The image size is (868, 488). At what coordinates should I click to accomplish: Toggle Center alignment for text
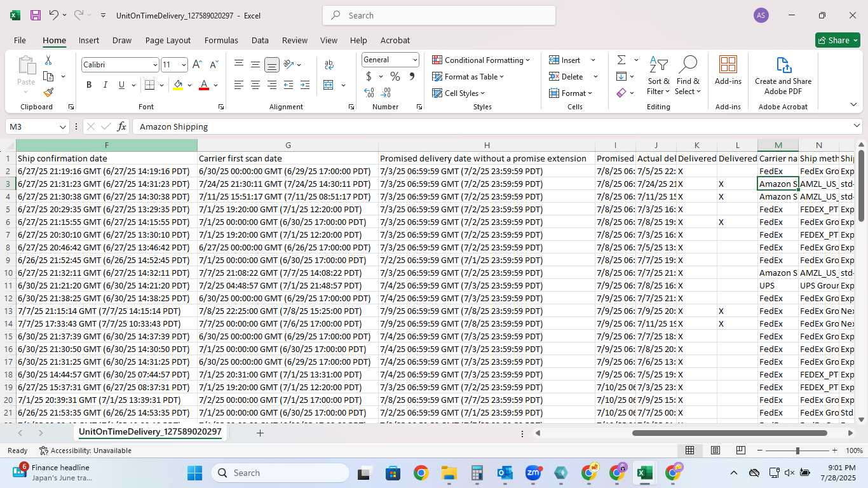pyautogui.click(x=255, y=85)
